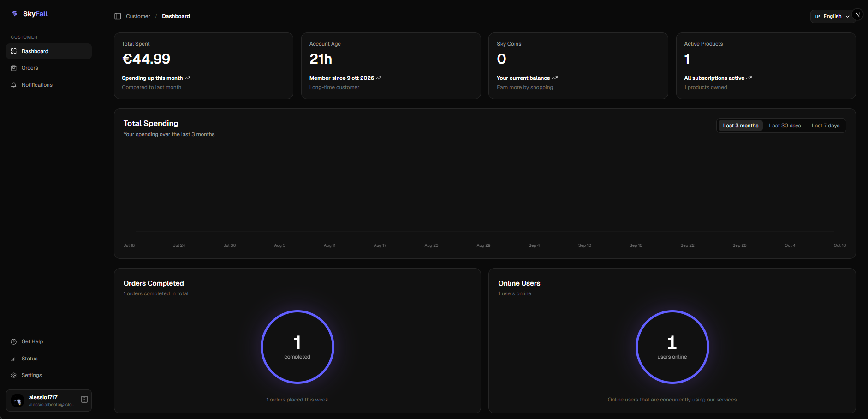Open the Dashboard sidebar item
Viewport: 868px width, 419px height.
(x=49, y=51)
